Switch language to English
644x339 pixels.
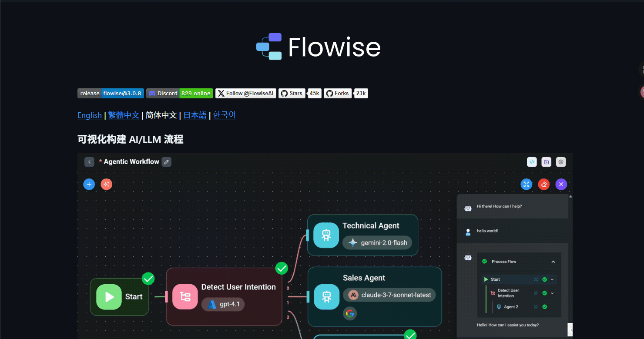point(90,115)
